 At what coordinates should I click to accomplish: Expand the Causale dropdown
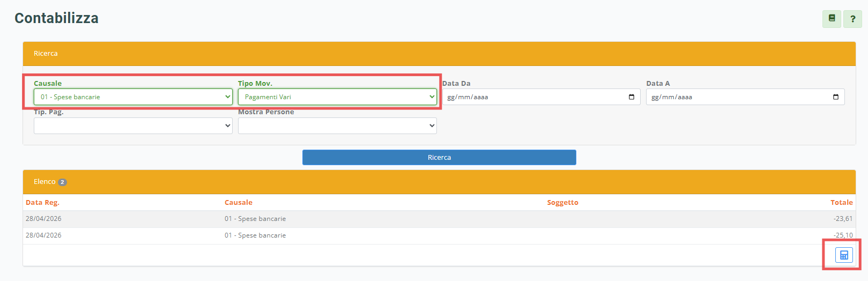coord(133,97)
